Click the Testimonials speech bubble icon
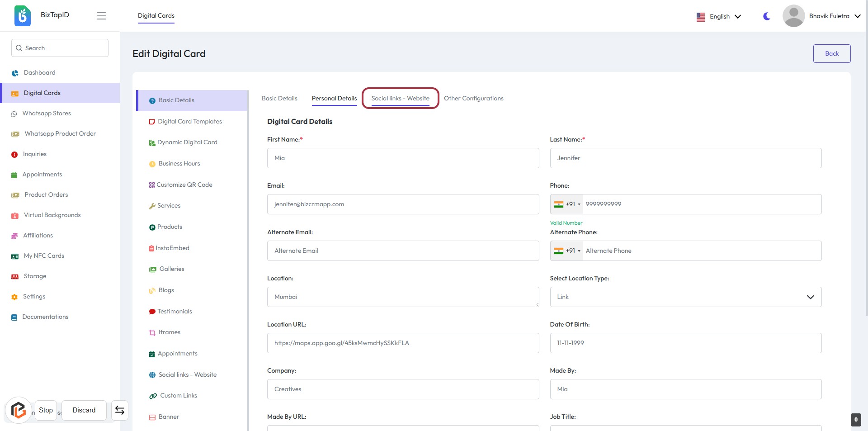Image resolution: width=868 pixels, height=431 pixels. (x=152, y=312)
